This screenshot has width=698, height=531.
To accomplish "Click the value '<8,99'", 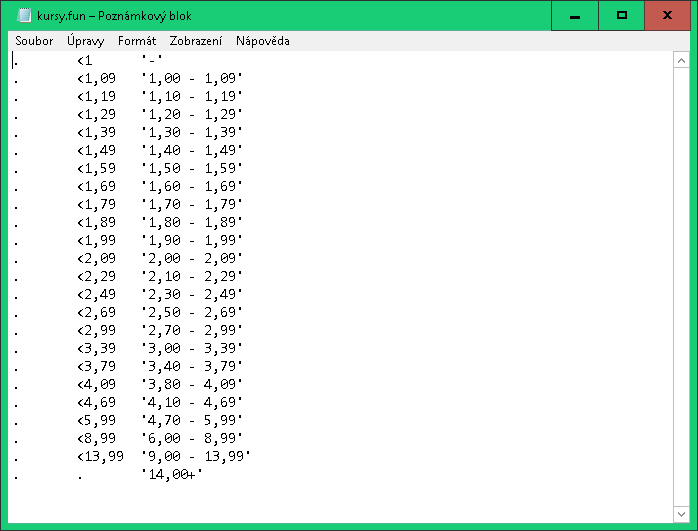I will (x=96, y=439).
